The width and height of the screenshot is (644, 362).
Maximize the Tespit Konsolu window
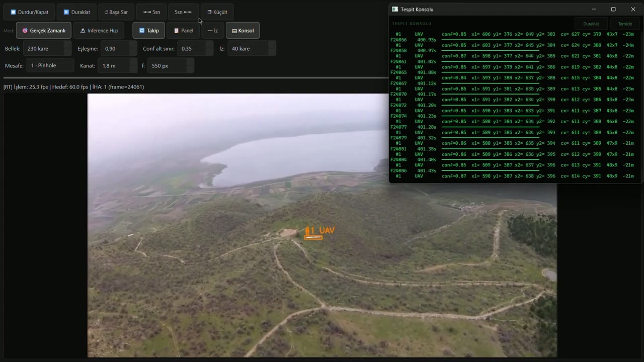pyautogui.click(x=613, y=9)
